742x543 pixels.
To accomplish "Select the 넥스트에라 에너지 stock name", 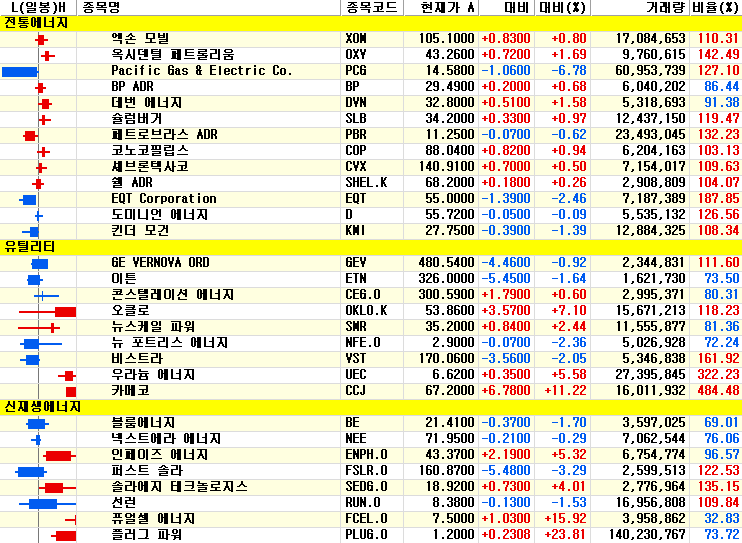I will [x=166, y=439].
